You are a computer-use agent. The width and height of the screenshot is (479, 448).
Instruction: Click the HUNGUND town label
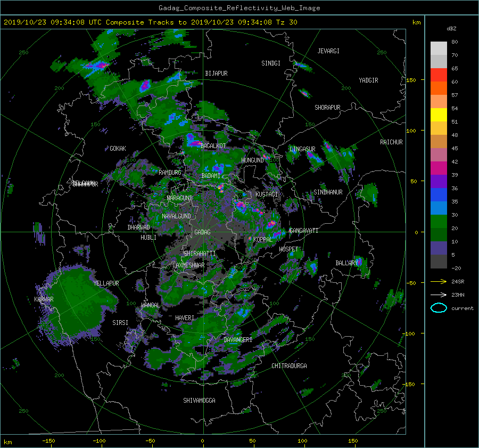coord(252,160)
